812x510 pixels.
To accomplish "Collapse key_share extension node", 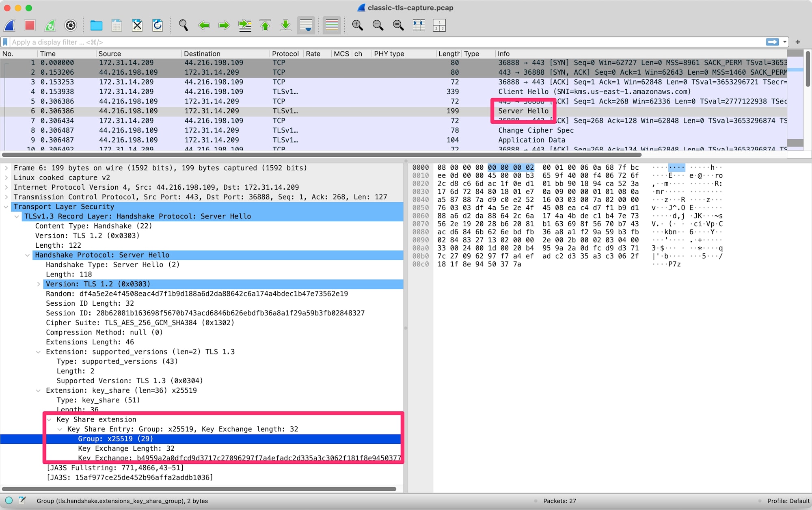I will pos(38,391).
